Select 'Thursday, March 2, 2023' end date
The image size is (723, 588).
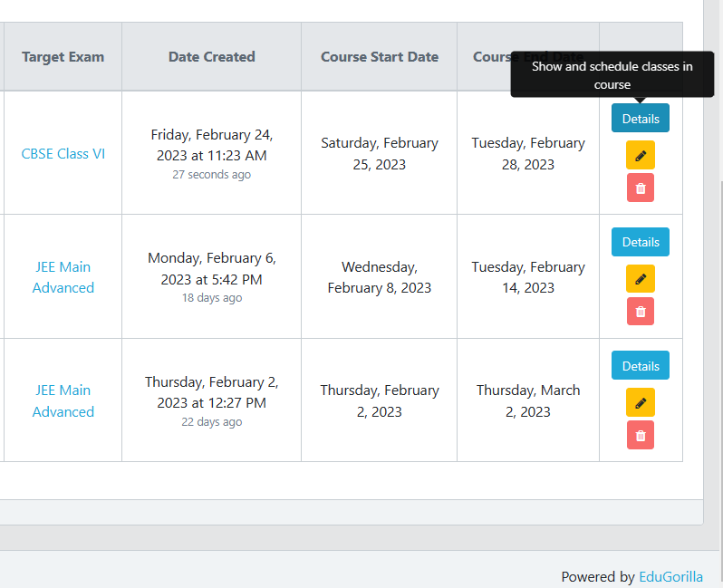[x=528, y=400]
